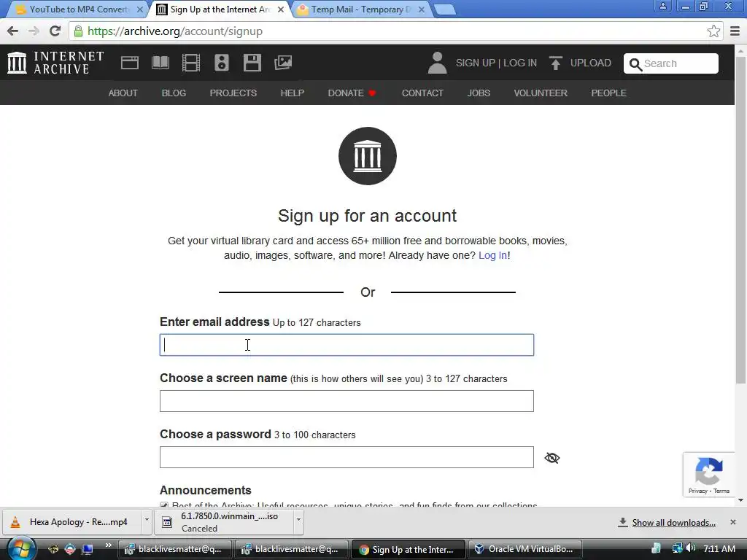747x560 pixels.
Task: Open the Software floppy disk icon
Action: [252, 63]
